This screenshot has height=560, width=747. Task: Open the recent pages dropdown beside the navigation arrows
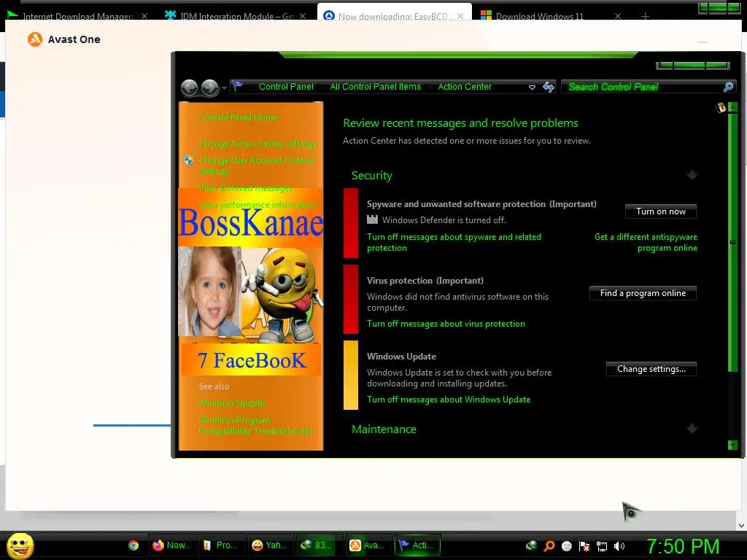coord(224,88)
